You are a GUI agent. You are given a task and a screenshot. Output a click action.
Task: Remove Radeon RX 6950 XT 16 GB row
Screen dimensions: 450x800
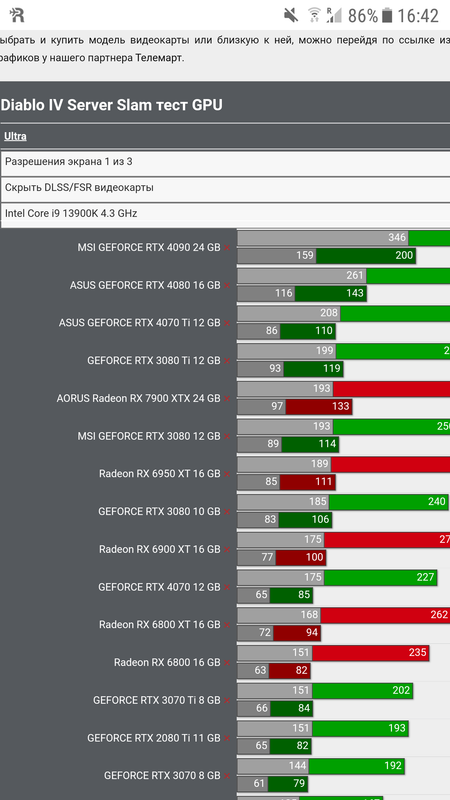coord(227,474)
